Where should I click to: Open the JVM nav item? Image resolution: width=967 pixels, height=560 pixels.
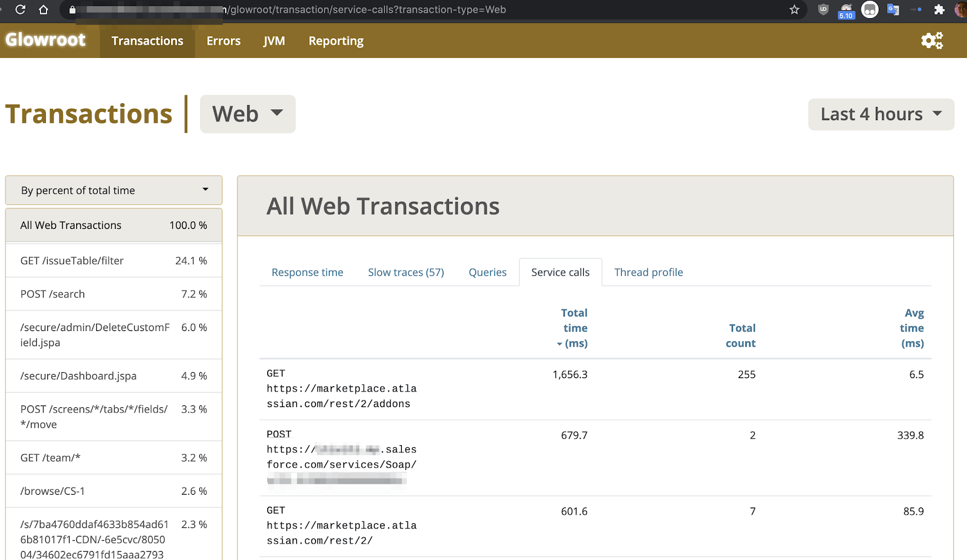click(x=274, y=41)
